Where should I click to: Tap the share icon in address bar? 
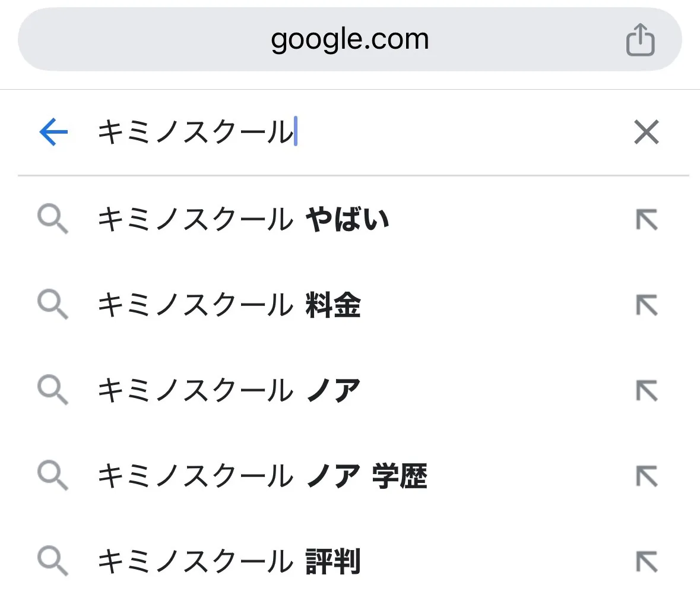tap(641, 40)
